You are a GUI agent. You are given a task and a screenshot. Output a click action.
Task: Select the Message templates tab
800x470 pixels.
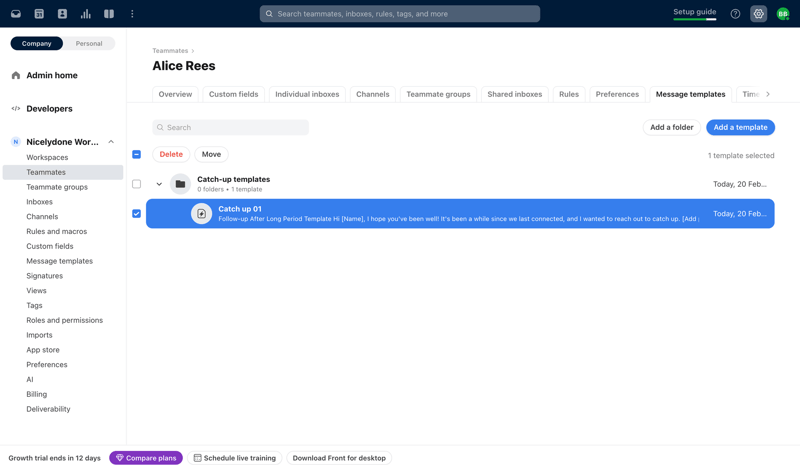(x=690, y=94)
